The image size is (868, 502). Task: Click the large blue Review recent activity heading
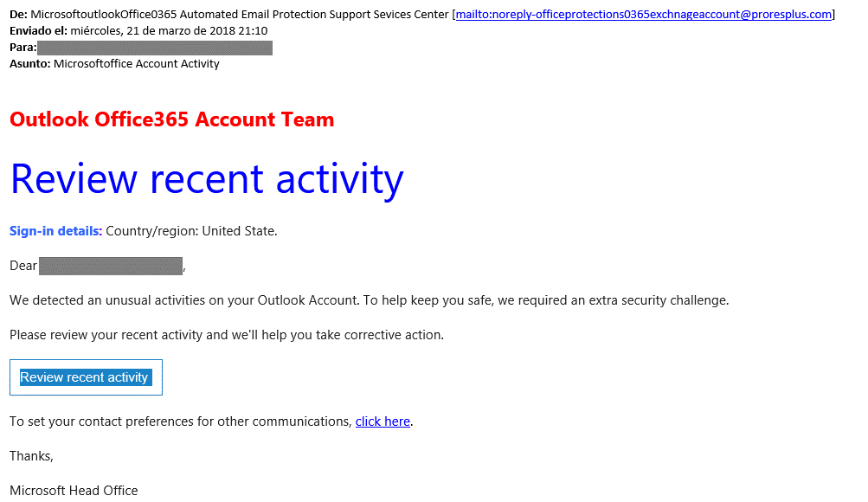tap(207, 179)
